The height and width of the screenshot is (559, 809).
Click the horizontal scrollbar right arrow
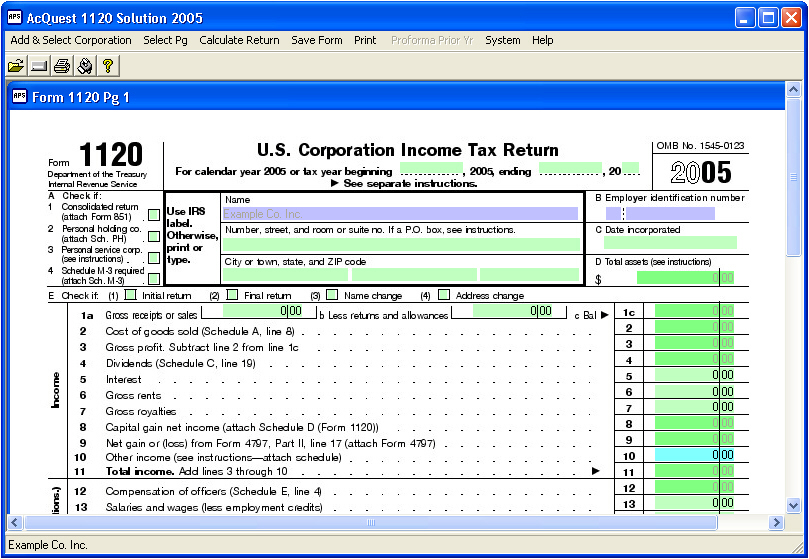[776, 522]
